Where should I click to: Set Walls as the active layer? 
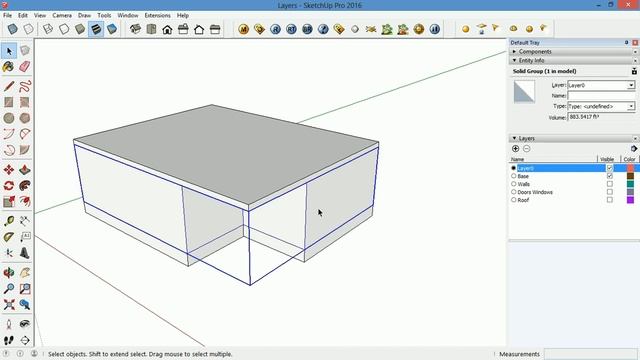[513, 184]
